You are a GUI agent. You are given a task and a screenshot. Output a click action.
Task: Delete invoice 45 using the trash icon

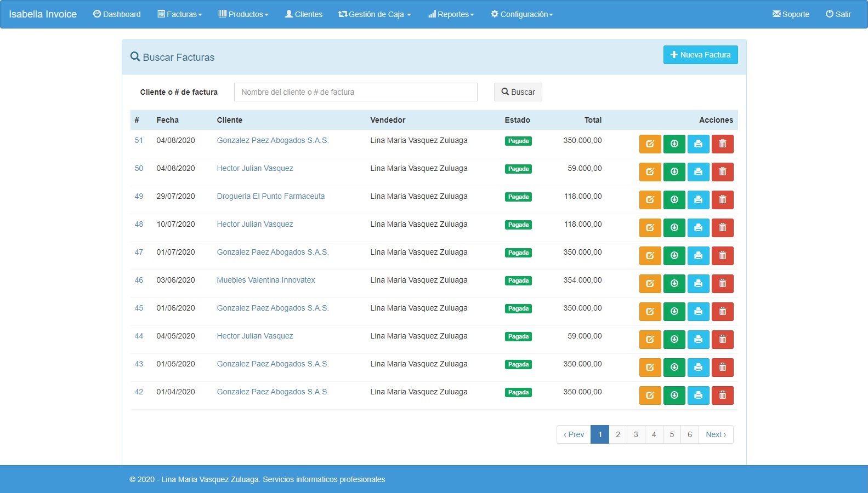[722, 312]
